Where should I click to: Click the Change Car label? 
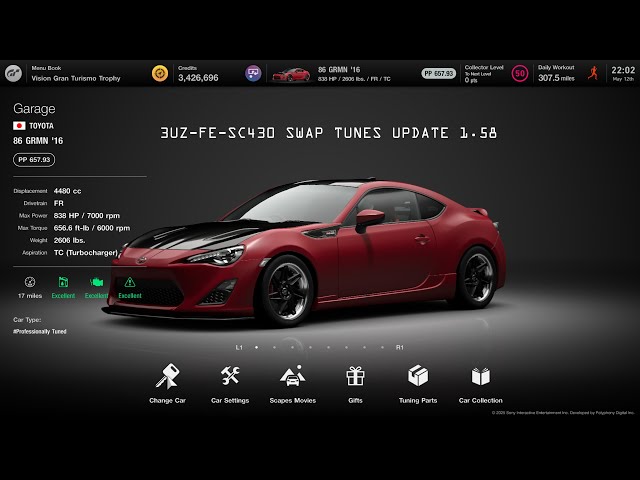pos(167,400)
